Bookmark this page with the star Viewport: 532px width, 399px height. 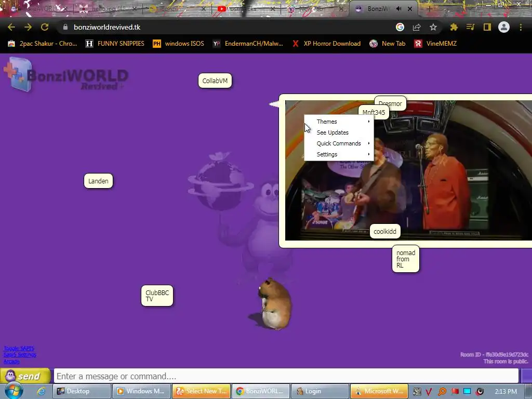[x=433, y=27]
